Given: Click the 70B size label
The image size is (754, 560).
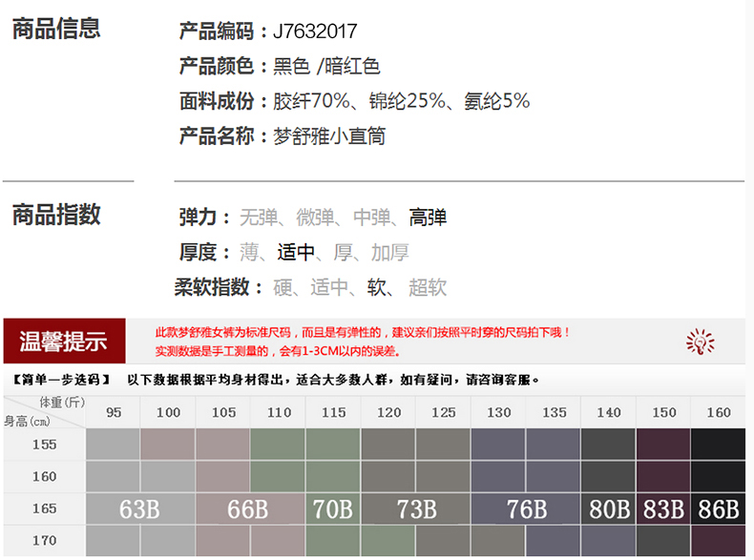Looking at the screenshot, I should [333, 509].
